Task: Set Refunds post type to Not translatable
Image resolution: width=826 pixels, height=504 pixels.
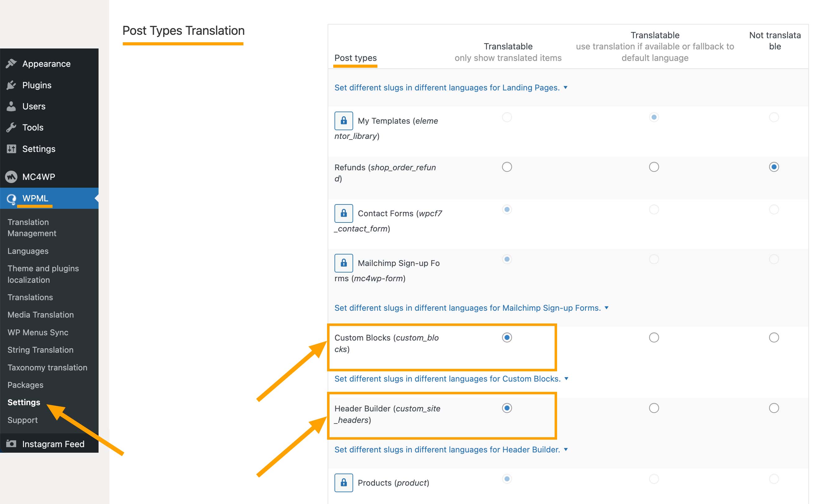Action: click(774, 167)
